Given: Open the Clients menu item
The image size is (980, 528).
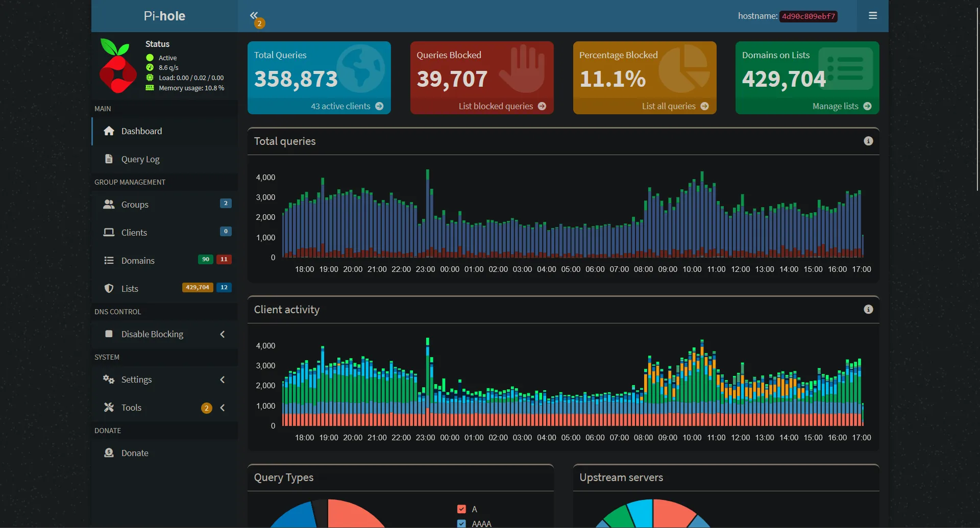Looking at the screenshot, I should [x=134, y=233].
